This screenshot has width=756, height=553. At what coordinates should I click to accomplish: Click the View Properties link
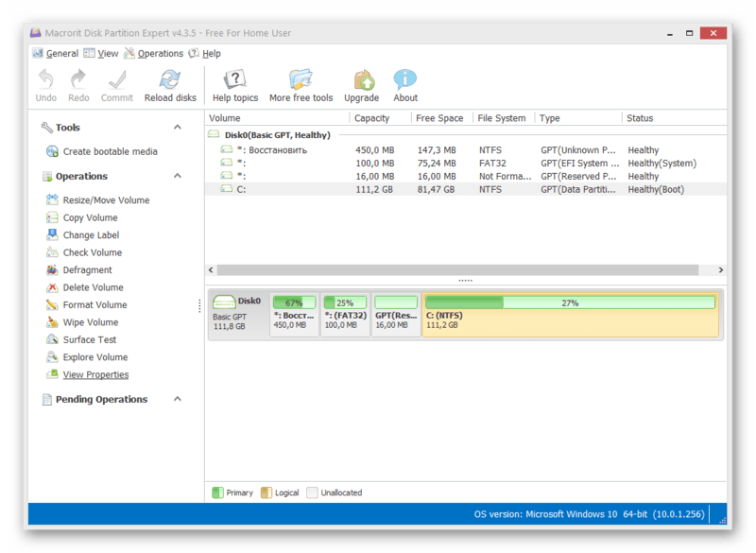[x=95, y=375]
